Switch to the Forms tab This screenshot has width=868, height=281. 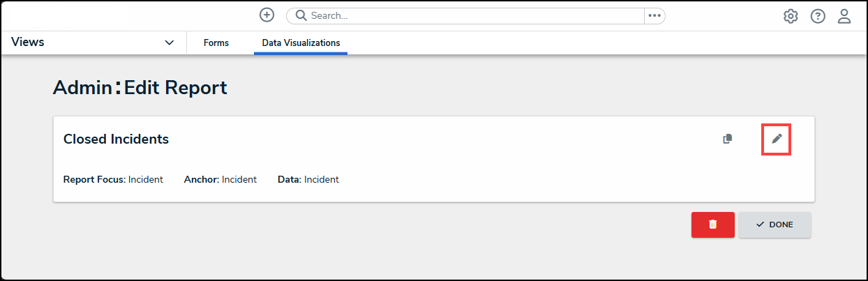tap(216, 43)
